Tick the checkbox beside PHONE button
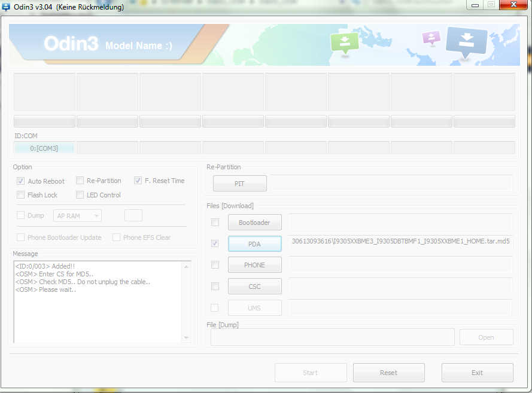Image resolution: width=532 pixels, height=393 pixels. [215, 265]
